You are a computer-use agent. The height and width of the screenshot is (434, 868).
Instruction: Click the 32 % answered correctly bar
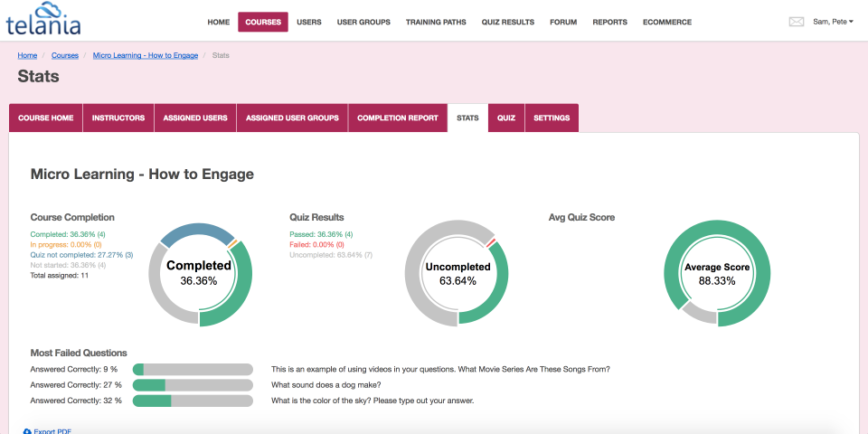click(x=193, y=401)
